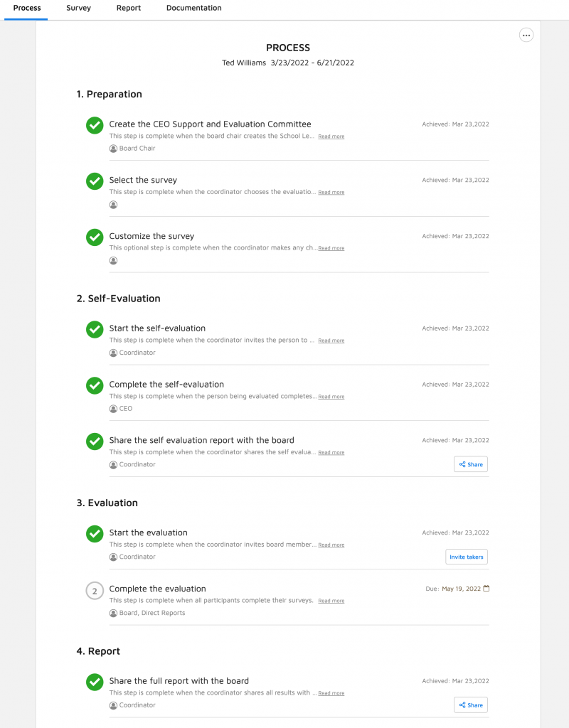Click Share button for self evaluation report
Image resolution: width=569 pixels, height=728 pixels.
471,464
